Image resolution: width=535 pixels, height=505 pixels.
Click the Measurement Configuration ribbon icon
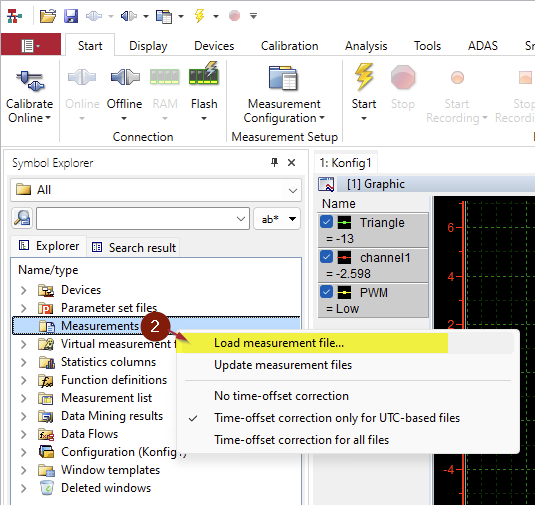pos(283,78)
